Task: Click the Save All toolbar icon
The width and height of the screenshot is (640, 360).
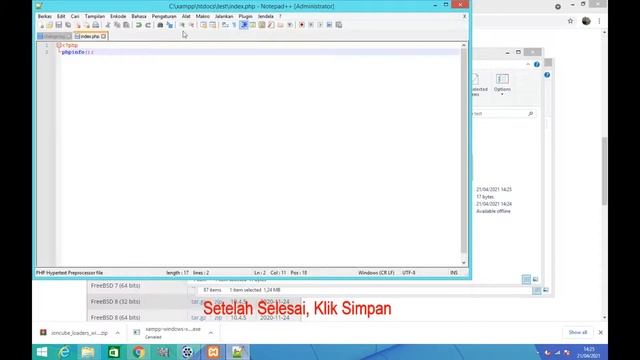Action: (x=68, y=25)
